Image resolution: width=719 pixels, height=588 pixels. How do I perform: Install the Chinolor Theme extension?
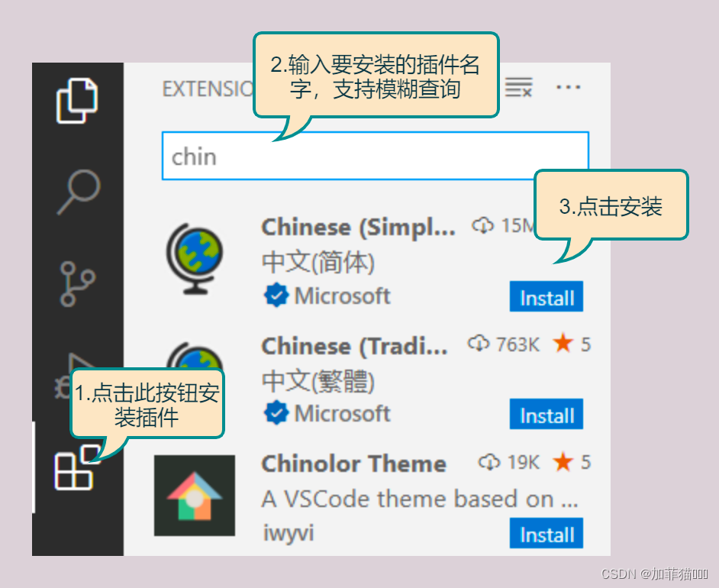(547, 533)
